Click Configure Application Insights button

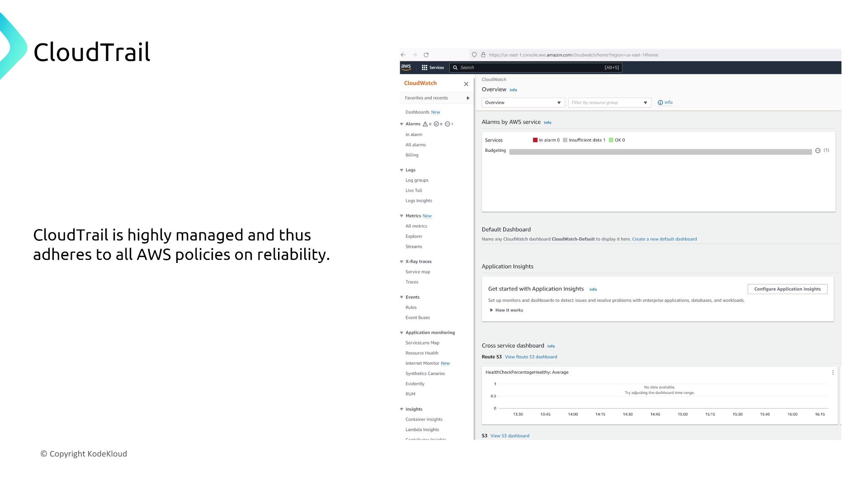point(787,289)
